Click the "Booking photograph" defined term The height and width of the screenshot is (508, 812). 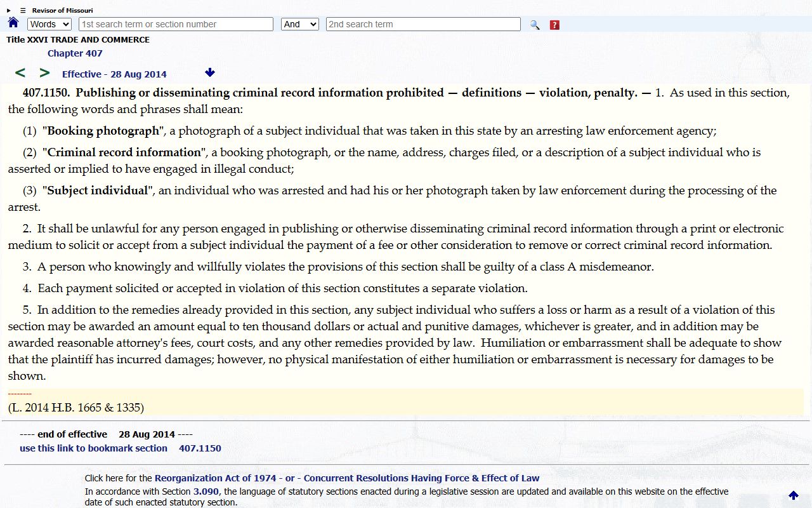point(103,131)
